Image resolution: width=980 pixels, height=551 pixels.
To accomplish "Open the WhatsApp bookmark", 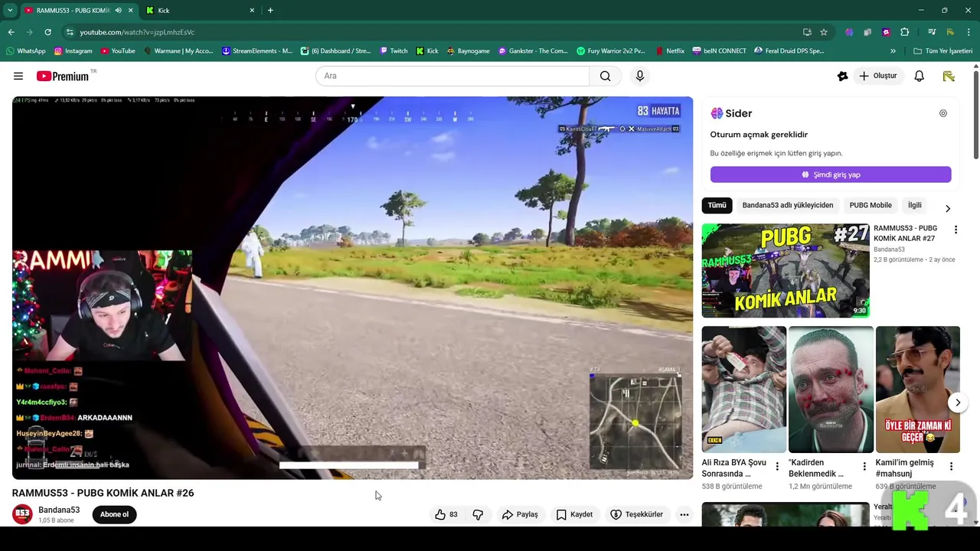I will point(25,51).
